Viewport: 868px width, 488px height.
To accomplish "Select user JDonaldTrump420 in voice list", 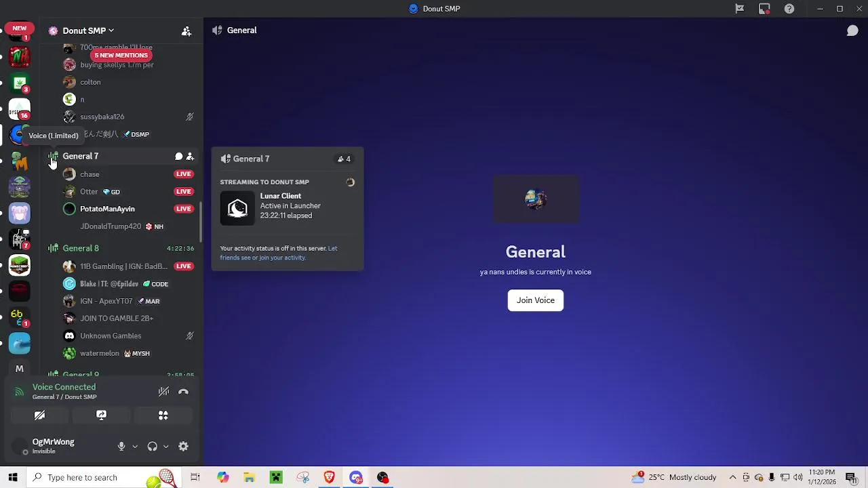I will tap(111, 226).
